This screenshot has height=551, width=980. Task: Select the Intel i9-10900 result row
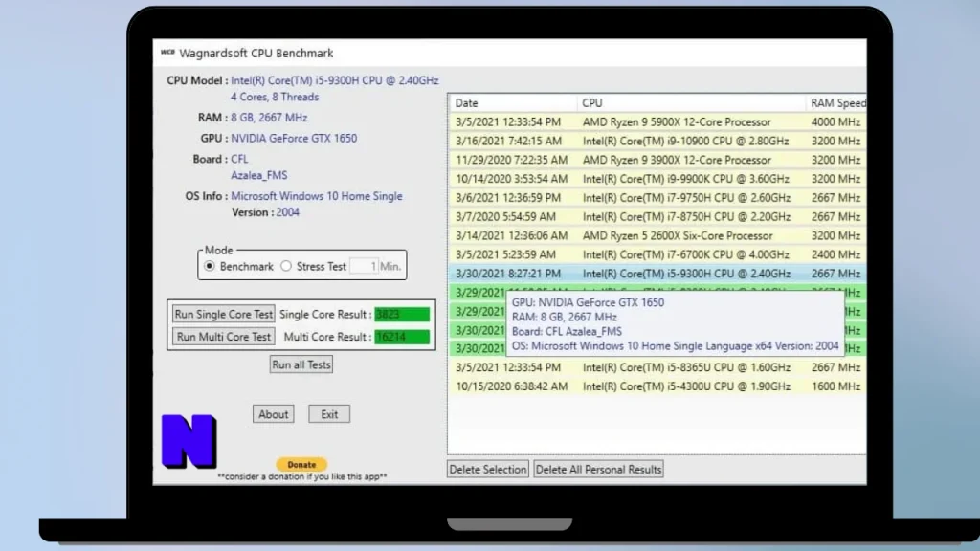point(657,142)
